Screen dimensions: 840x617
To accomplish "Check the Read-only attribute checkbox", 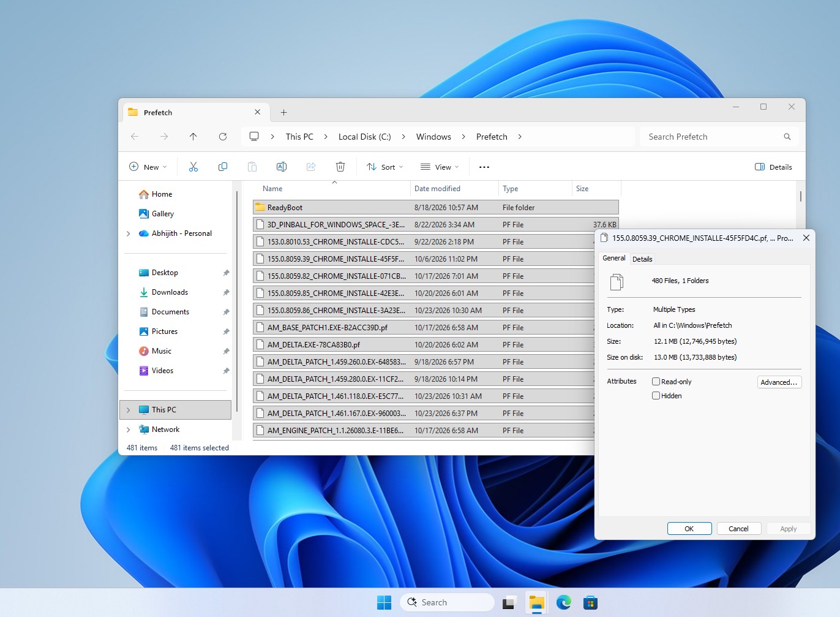I will pyautogui.click(x=656, y=381).
